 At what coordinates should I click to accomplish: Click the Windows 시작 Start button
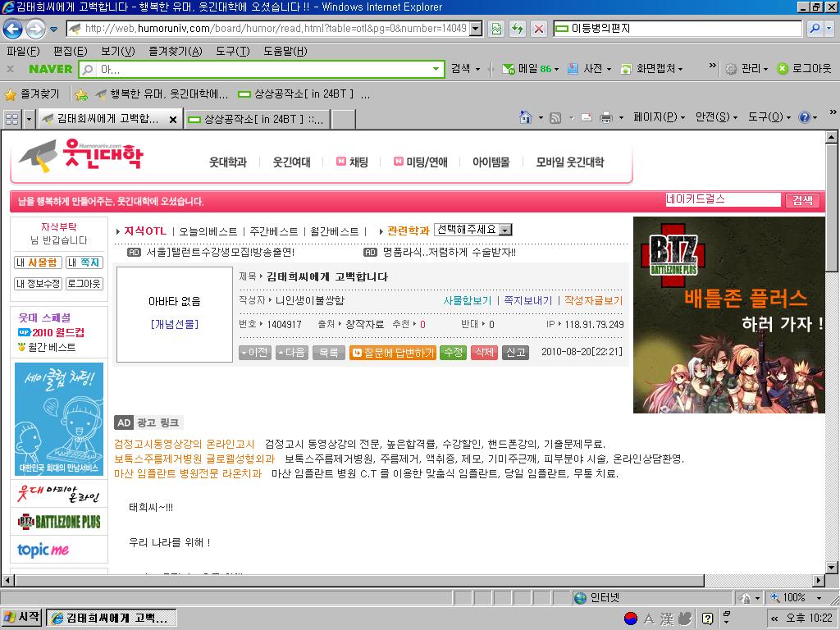(x=22, y=617)
